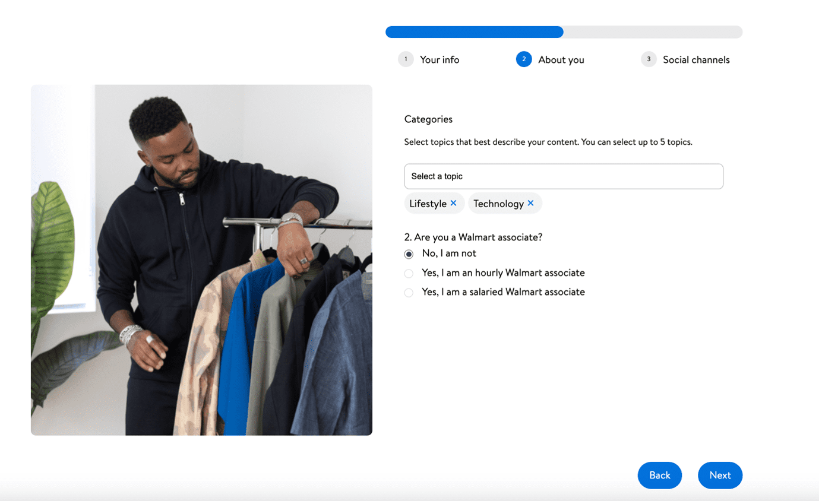
Task: Choose salaried Walmart associate option
Action: click(x=409, y=292)
